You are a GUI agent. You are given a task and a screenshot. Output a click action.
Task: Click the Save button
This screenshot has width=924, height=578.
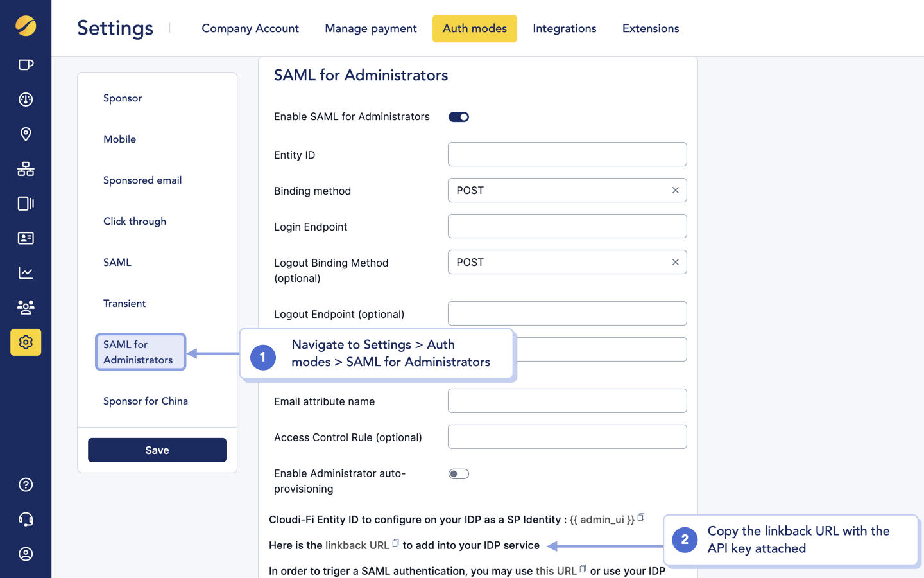coord(157,450)
